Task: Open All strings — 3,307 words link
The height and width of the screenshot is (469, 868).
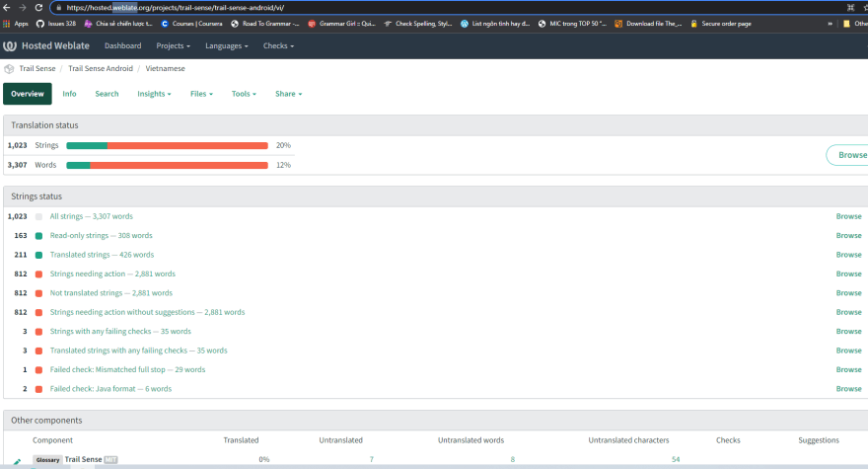Action: [x=92, y=217]
